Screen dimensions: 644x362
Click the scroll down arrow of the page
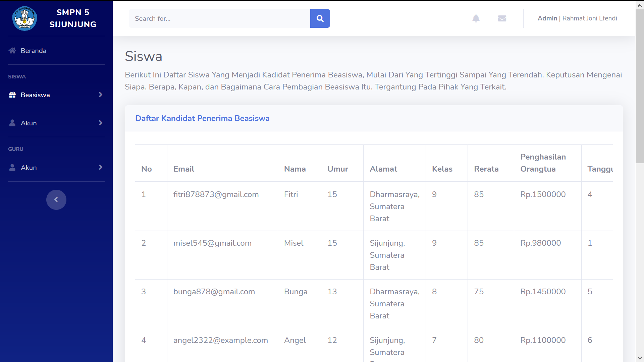pyautogui.click(x=639, y=358)
